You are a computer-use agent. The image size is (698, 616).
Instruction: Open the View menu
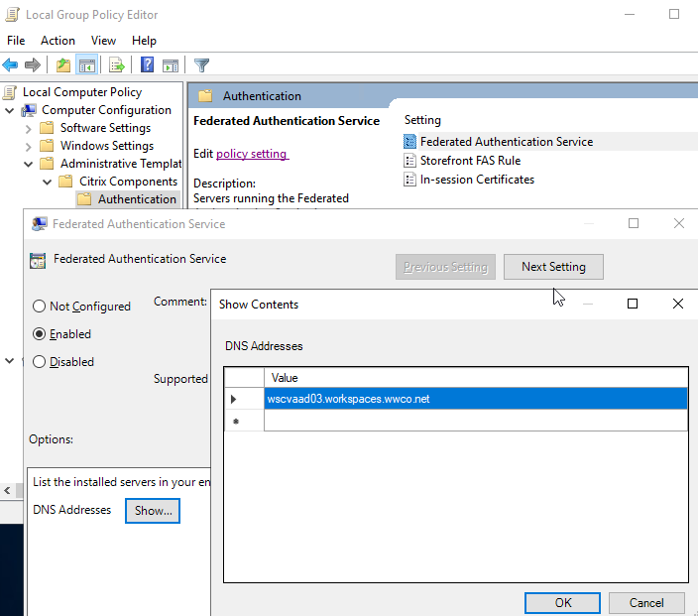tap(103, 41)
